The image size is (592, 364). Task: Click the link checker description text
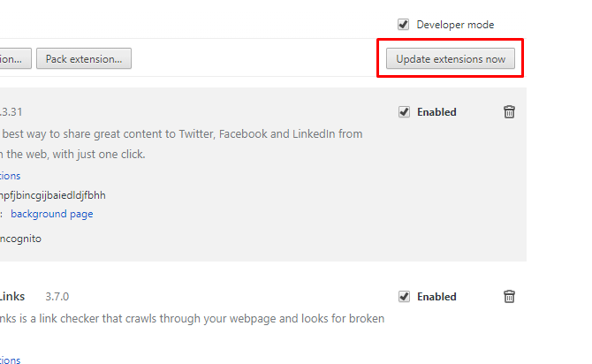[192, 318]
